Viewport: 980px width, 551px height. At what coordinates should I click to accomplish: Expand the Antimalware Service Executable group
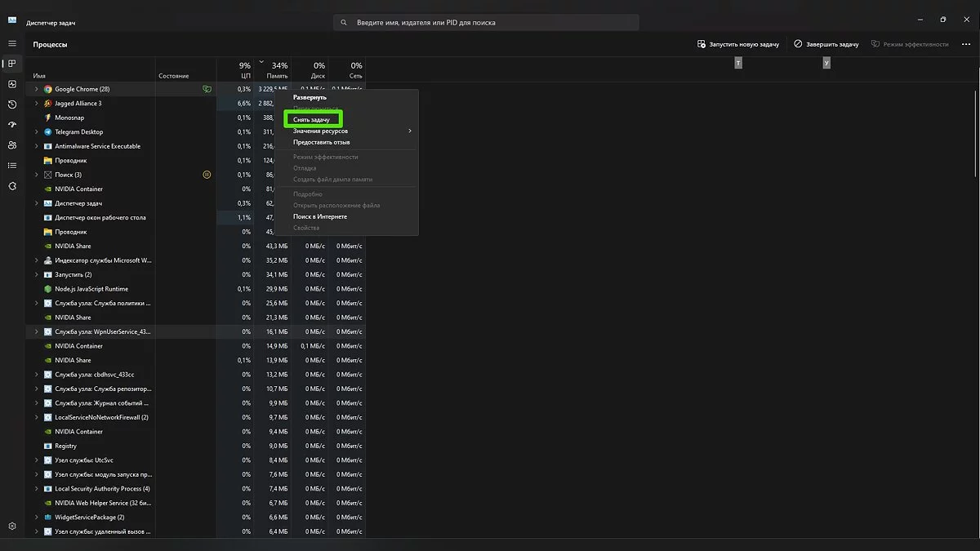[x=37, y=146]
